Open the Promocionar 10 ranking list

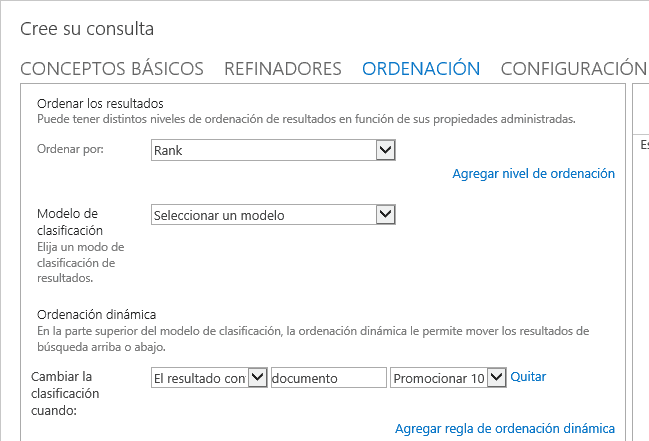tap(448, 378)
